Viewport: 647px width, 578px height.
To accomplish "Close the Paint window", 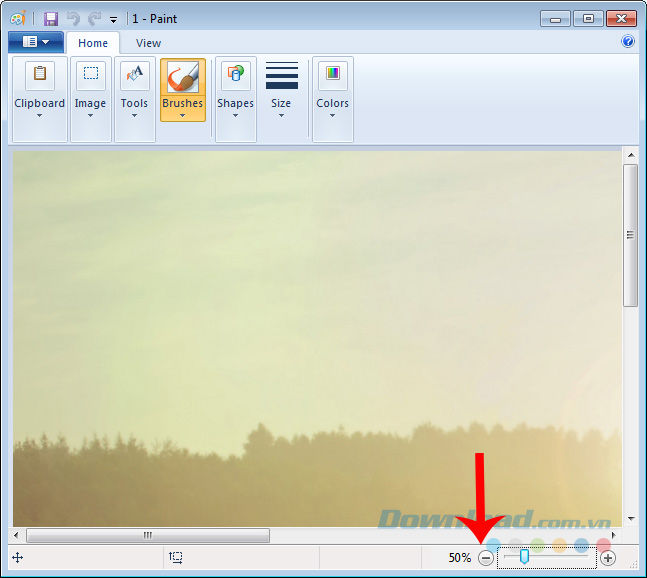I will coord(621,19).
